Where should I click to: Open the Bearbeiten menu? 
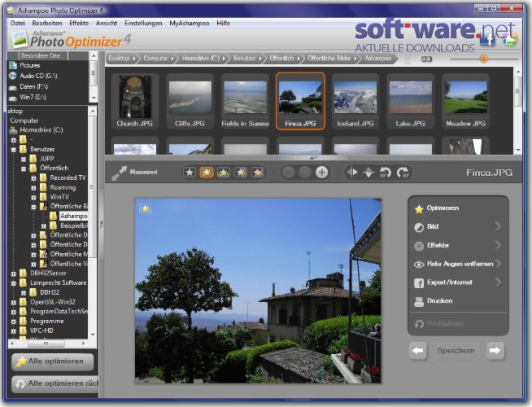click(47, 23)
